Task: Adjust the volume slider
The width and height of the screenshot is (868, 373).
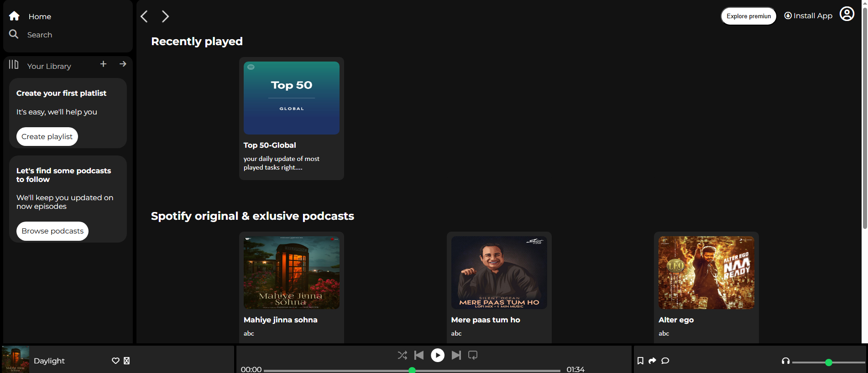Action: 829,363
